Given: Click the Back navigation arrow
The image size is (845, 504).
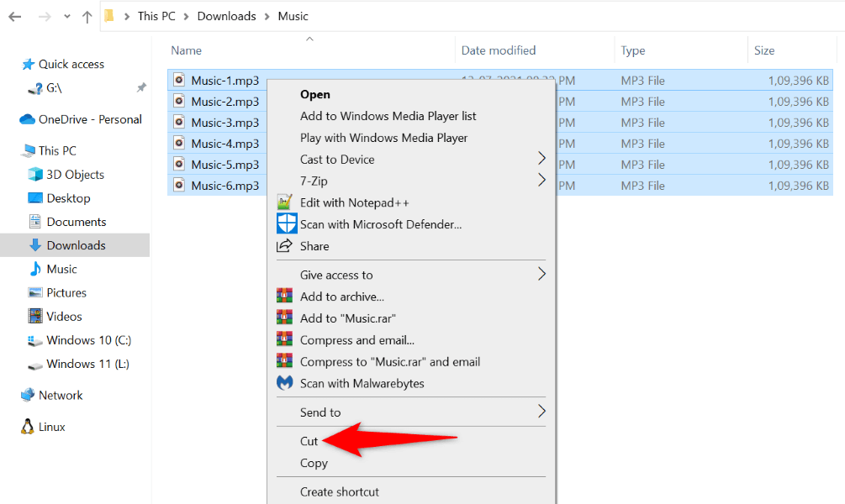Looking at the screenshot, I should [x=14, y=17].
